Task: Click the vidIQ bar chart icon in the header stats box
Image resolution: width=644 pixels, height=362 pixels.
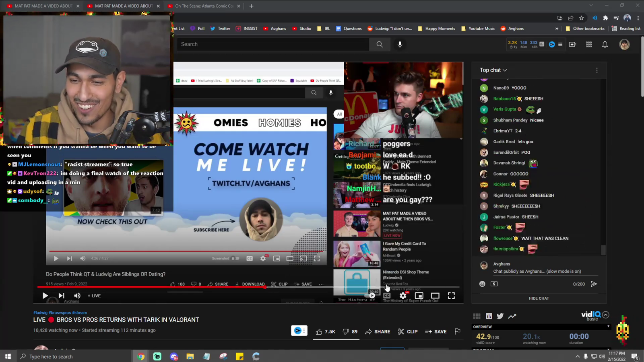Action: click(x=542, y=44)
